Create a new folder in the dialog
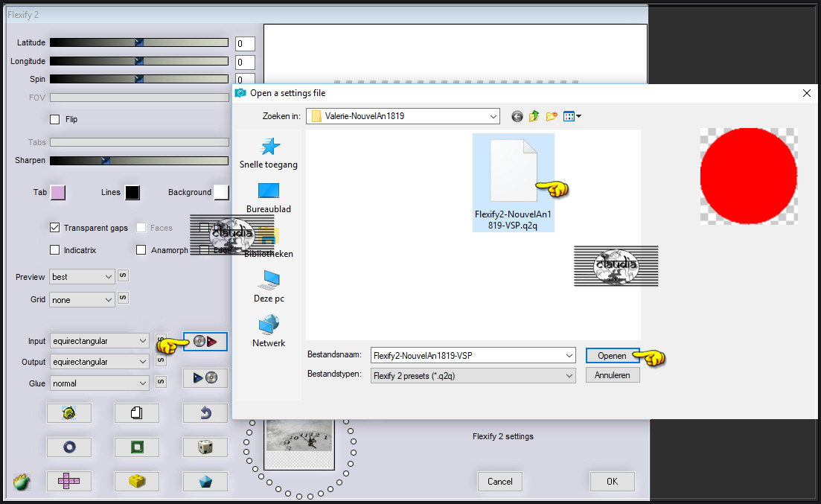821x504 pixels. click(552, 116)
